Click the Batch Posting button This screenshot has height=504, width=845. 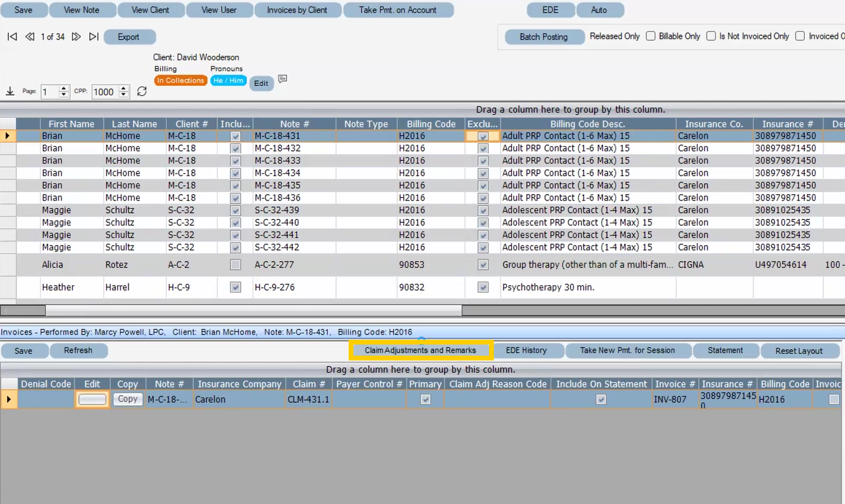coord(544,36)
